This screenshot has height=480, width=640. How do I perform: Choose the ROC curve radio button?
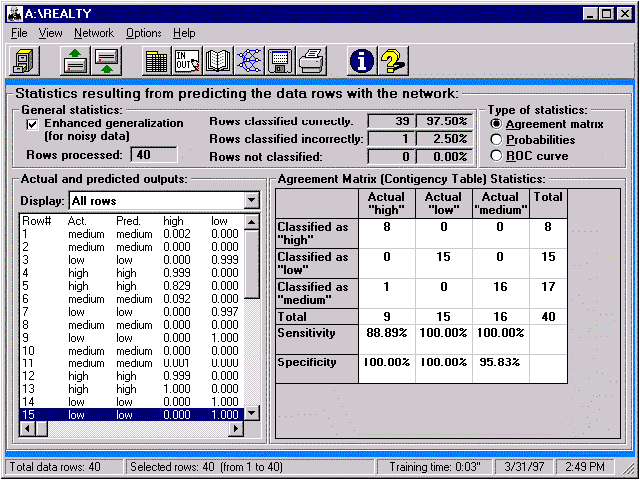pyautogui.click(x=497, y=155)
